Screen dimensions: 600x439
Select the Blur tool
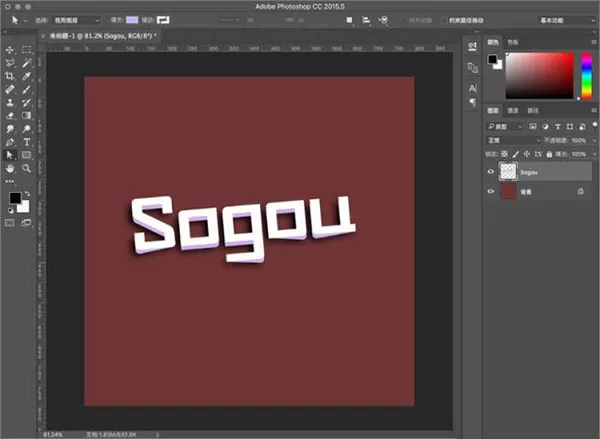click(x=10, y=129)
